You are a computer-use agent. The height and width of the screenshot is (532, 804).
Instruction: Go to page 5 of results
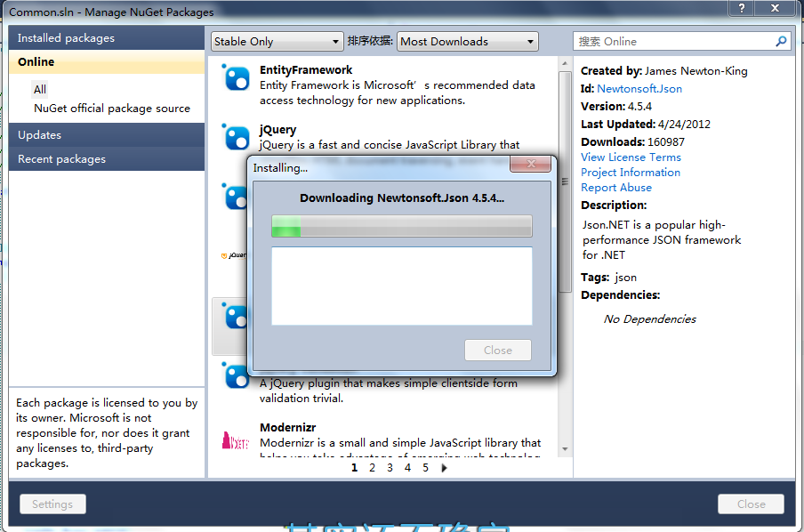426,468
